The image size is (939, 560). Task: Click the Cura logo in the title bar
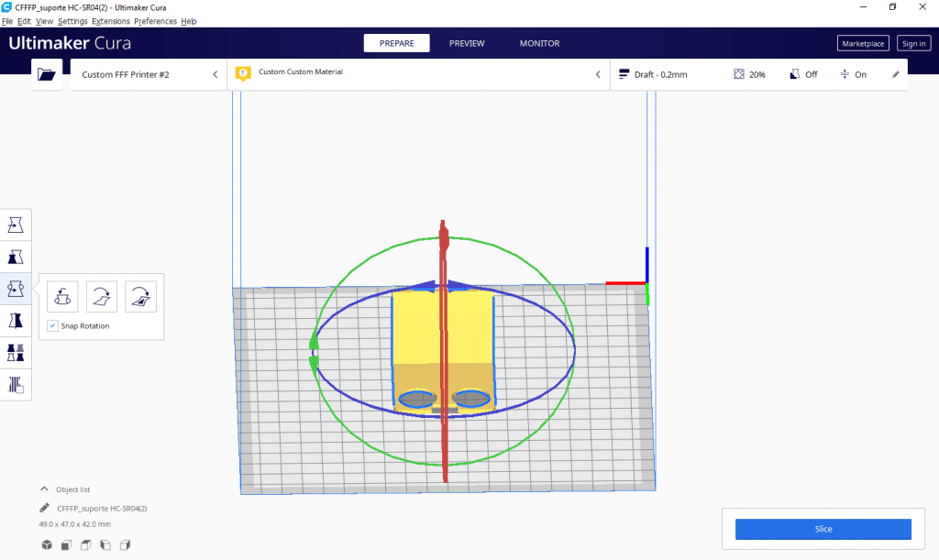coord(6,7)
